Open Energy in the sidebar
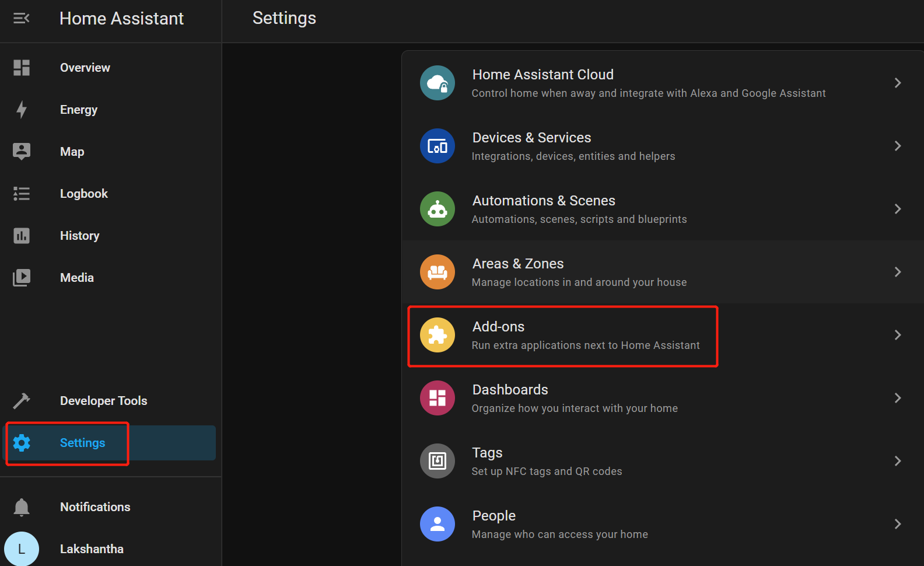 coord(79,110)
